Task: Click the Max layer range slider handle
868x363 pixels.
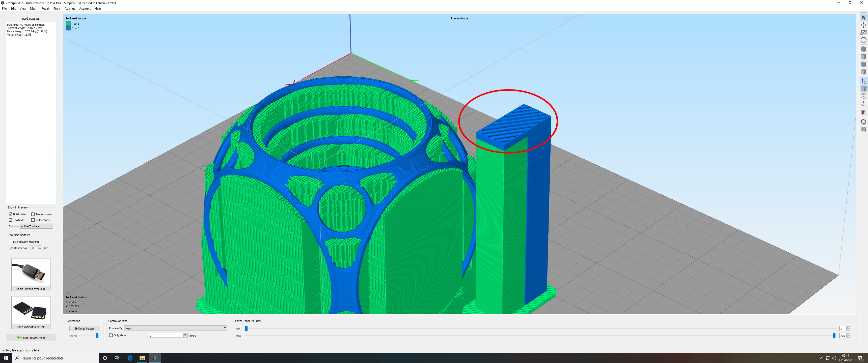Action: coord(834,335)
